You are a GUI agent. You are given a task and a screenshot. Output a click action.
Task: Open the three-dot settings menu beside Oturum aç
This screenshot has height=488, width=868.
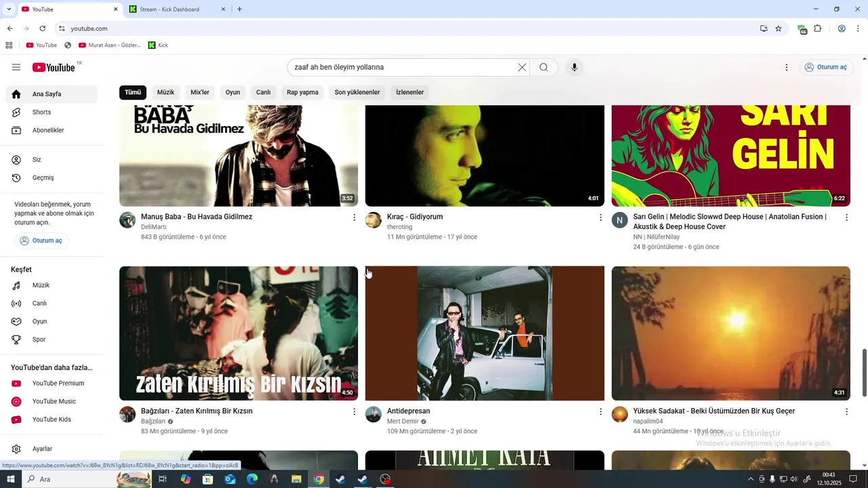(787, 67)
